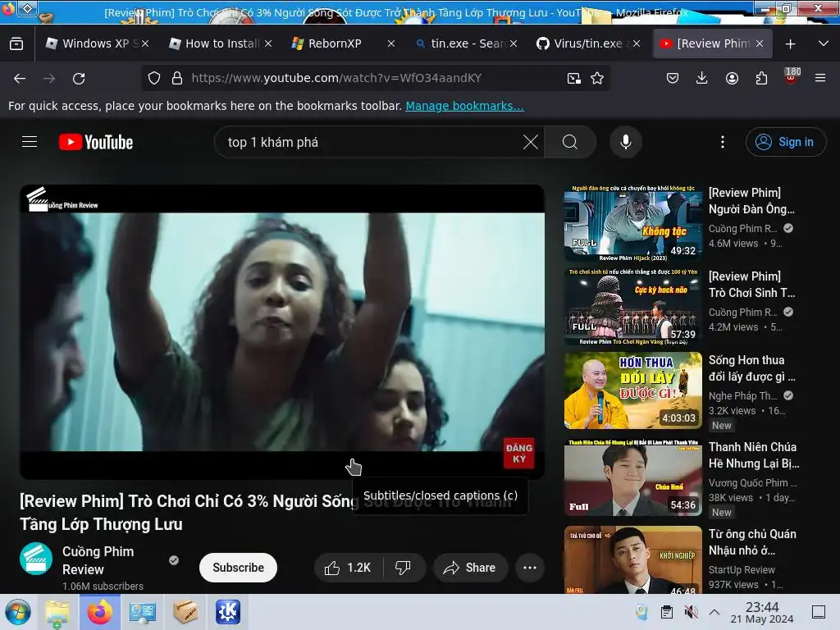Switch to the Windows XP tab
840x630 pixels.
(97, 43)
